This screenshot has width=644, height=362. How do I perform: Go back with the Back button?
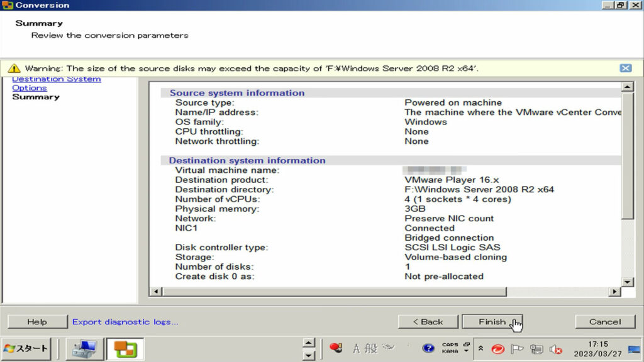click(428, 322)
